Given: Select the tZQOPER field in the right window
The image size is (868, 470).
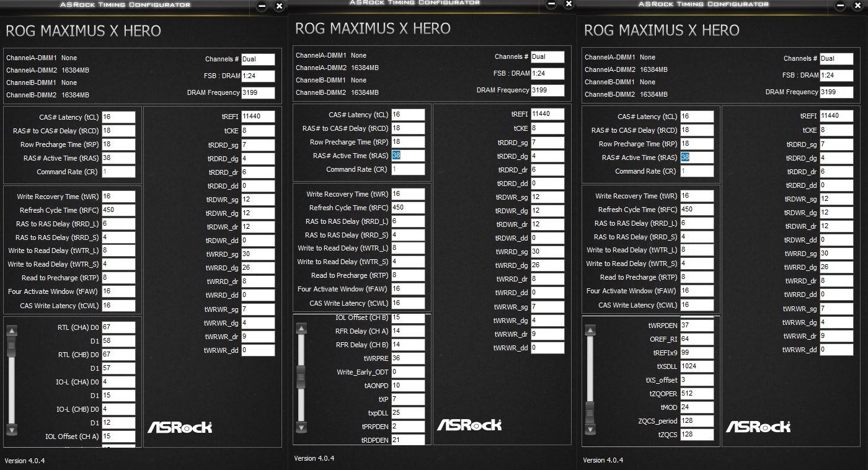Looking at the screenshot, I should tap(697, 394).
